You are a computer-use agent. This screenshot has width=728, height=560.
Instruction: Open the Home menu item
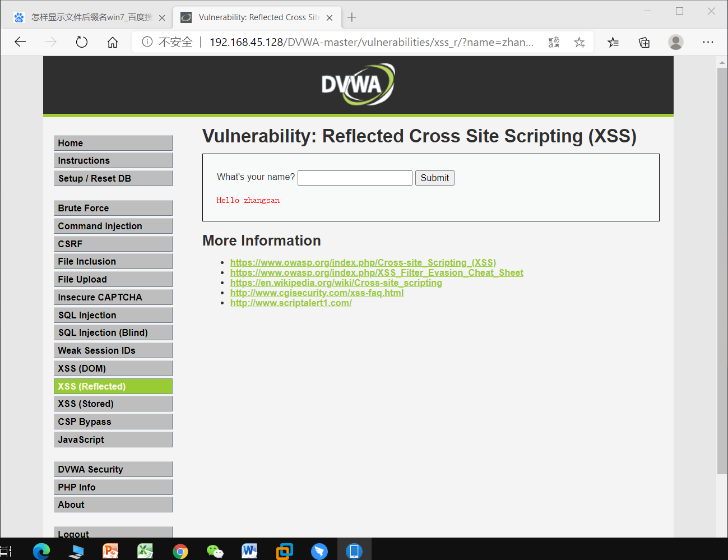tap(113, 143)
